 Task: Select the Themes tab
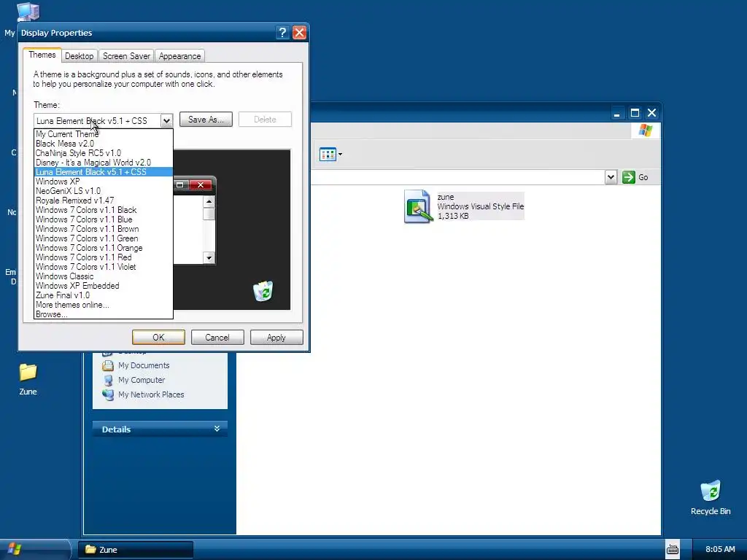(42, 55)
